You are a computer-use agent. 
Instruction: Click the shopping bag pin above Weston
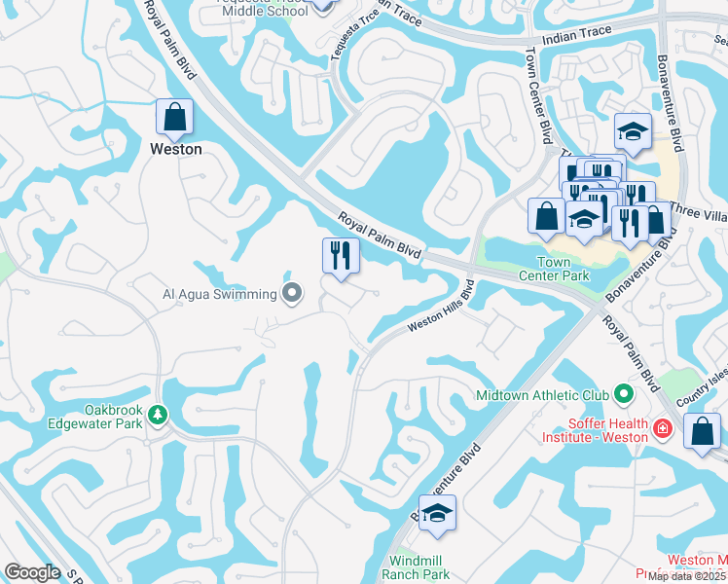pyautogui.click(x=174, y=120)
